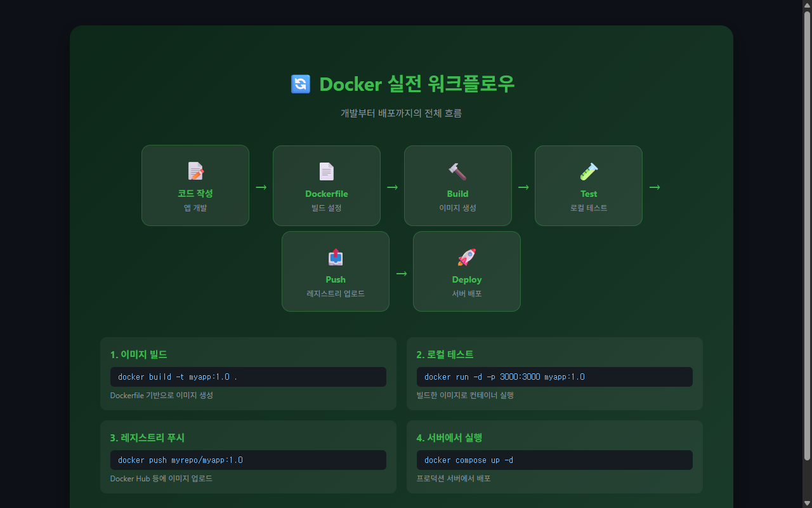The height and width of the screenshot is (508, 812).
Task: Click the Docker logo icon beside the title
Action: (300, 84)
